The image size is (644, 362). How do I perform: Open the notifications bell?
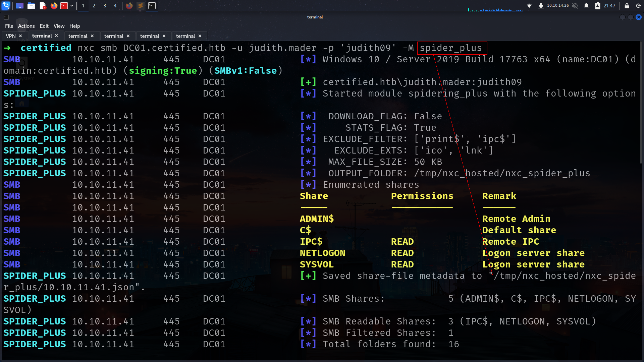586,6
